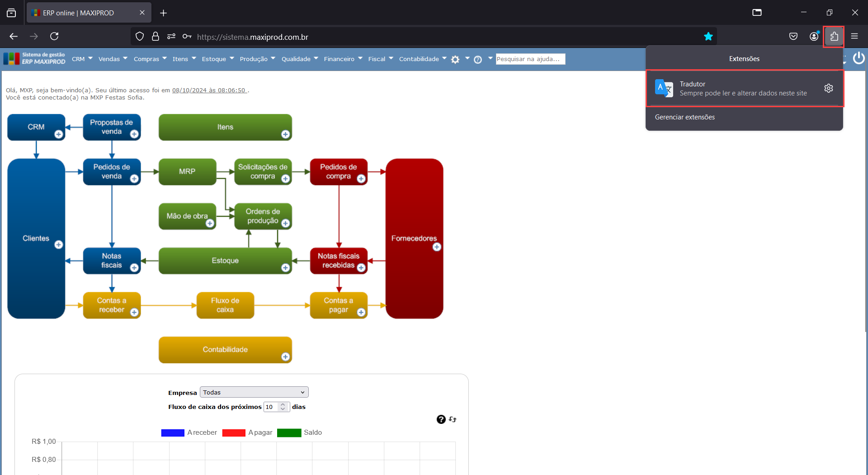
Task: Open the Contas a pagar box
Action: tap(339, 305)
